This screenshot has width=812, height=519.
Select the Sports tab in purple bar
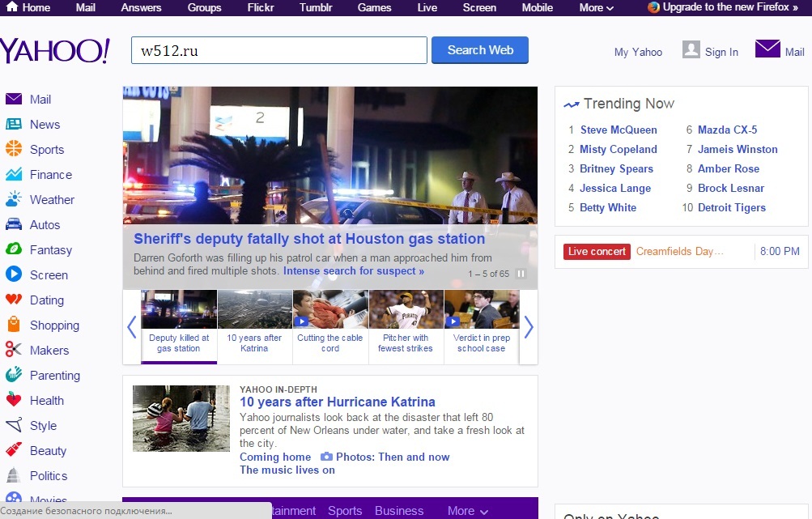(345, 511)
